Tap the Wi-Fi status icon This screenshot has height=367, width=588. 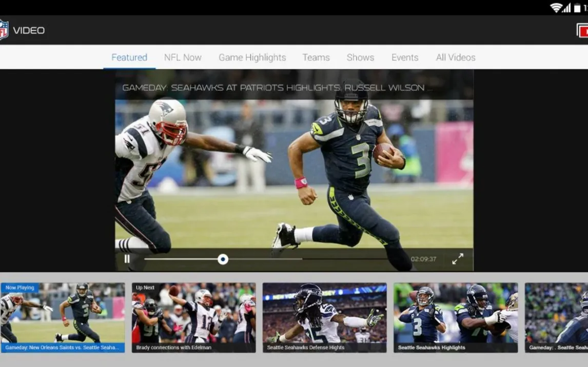tap(555, 8)
